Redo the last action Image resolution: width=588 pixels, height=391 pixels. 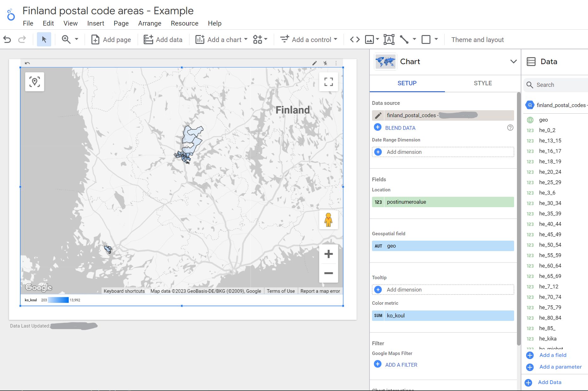[22, 39]
